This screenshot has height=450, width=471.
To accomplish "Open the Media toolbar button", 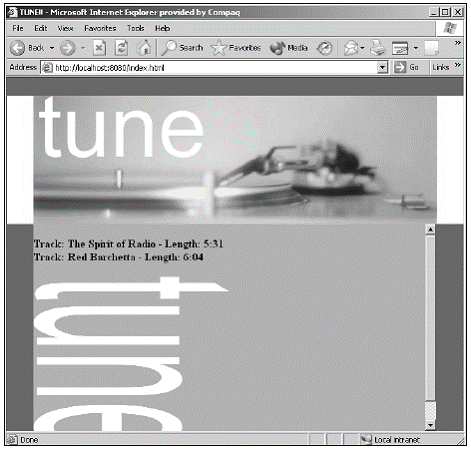I will coord(289,48).
